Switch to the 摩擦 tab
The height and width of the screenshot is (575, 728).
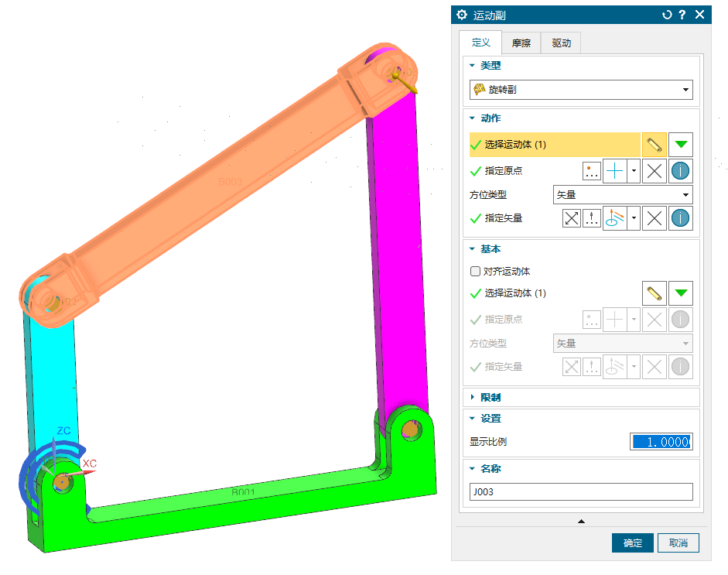coord(521,43)
